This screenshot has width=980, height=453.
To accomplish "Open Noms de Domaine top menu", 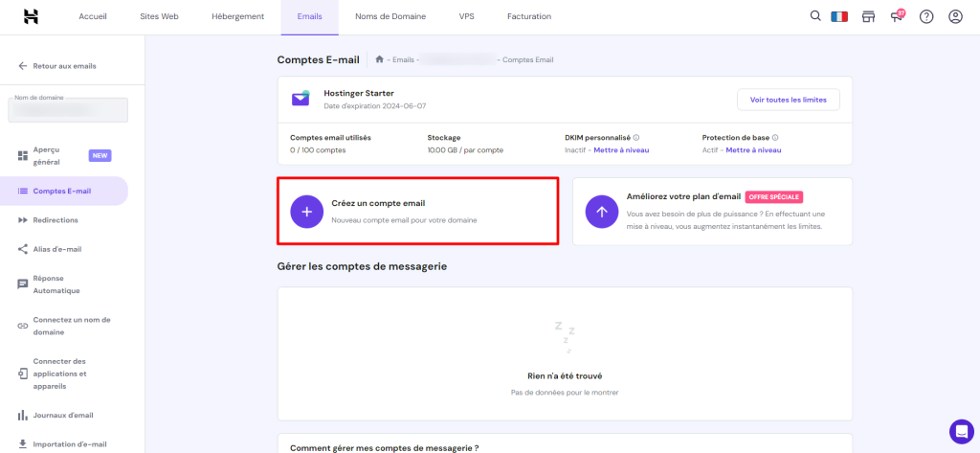I will click(x=390, y=16).
